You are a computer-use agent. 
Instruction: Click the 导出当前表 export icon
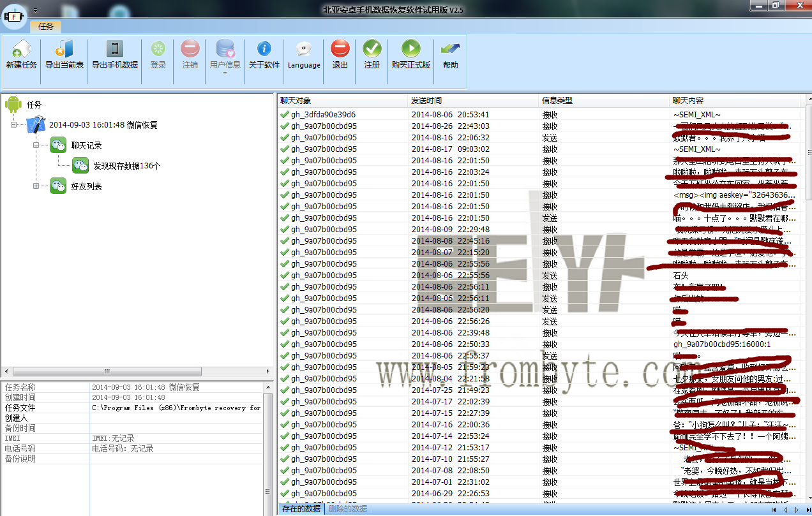pos(64,49)
